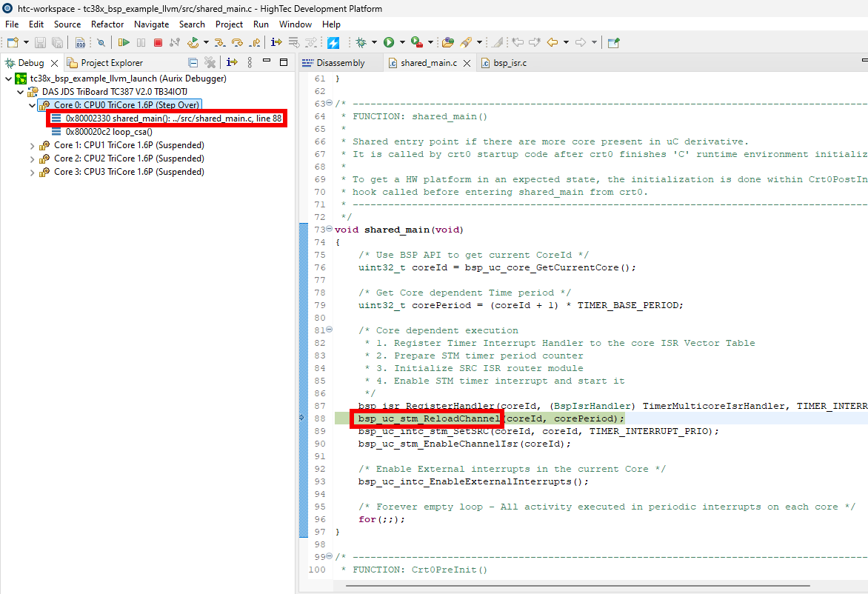Viewport: 868px width, 594px height.
Task: Switch to the Project Explorer tab
Action: click(x=111, y=63)
